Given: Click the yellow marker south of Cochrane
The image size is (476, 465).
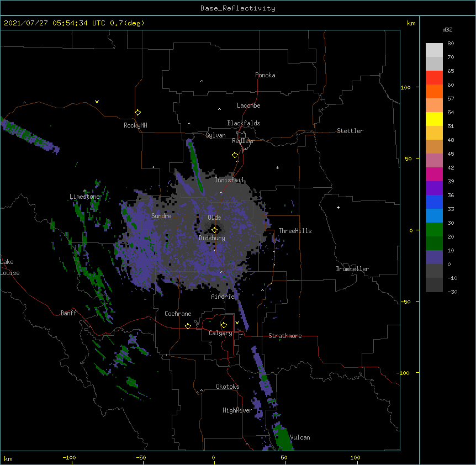Looking at the screenshot, I should click(188, 326).
